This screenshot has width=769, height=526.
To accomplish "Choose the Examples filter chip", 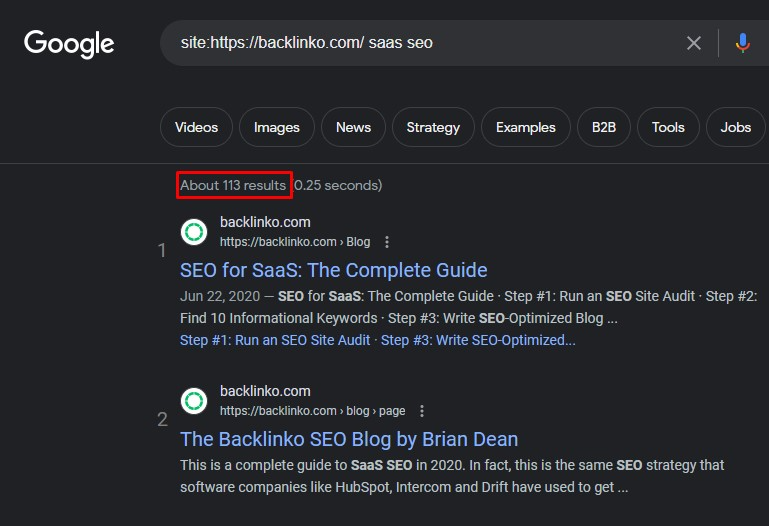I will pyautogui.click(x=526, y=127).
